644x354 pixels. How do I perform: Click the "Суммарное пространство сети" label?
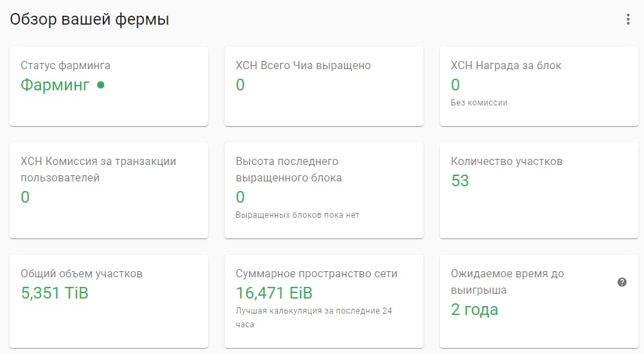[x=317, y=273]
